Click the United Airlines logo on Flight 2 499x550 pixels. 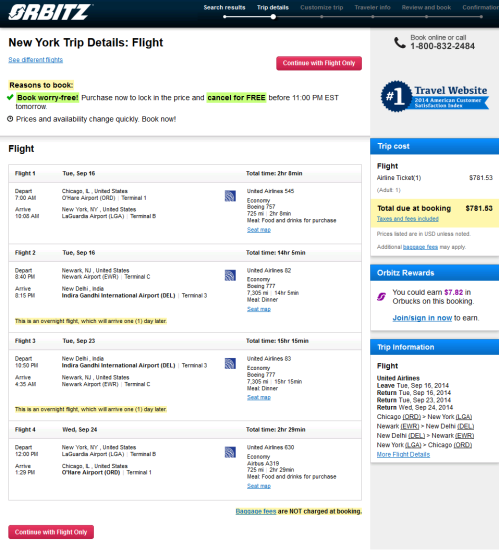pyautogui.click(x=230, y=275)
